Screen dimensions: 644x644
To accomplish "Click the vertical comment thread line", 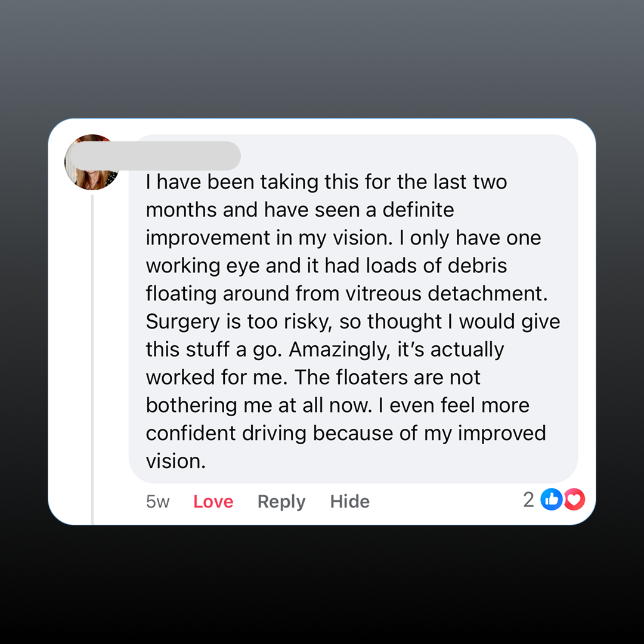I will (x=92, y=358).
